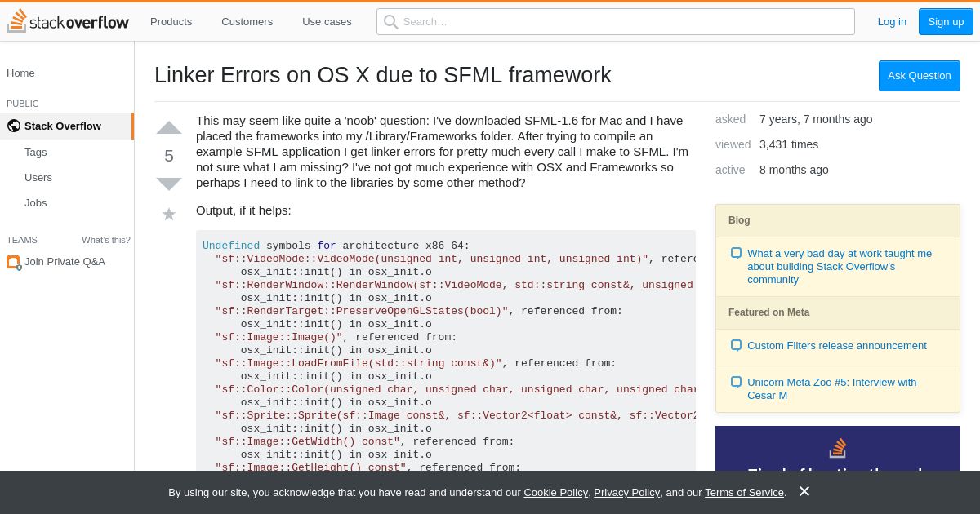Screen dimensions: 980x514
Task: Click the Stack Overflow icon in the blue ad
Action: pyautogui.click(x=838, y=448)
